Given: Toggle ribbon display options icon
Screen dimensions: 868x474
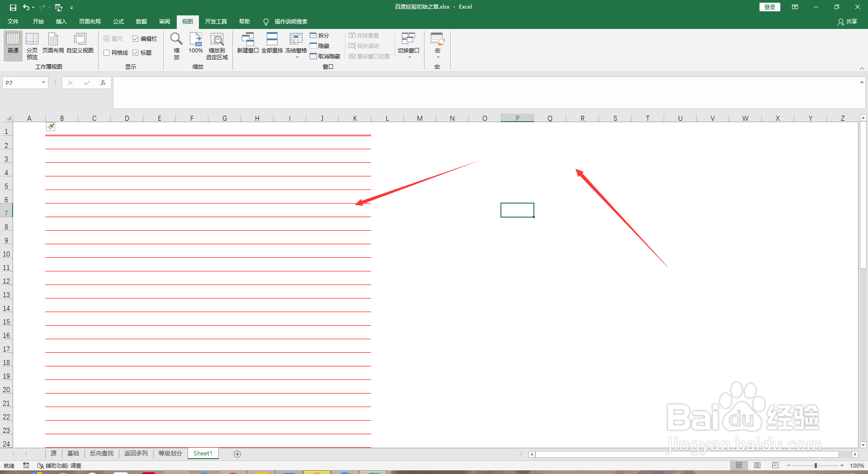Looking at the screenshot, I should [795, 7].
